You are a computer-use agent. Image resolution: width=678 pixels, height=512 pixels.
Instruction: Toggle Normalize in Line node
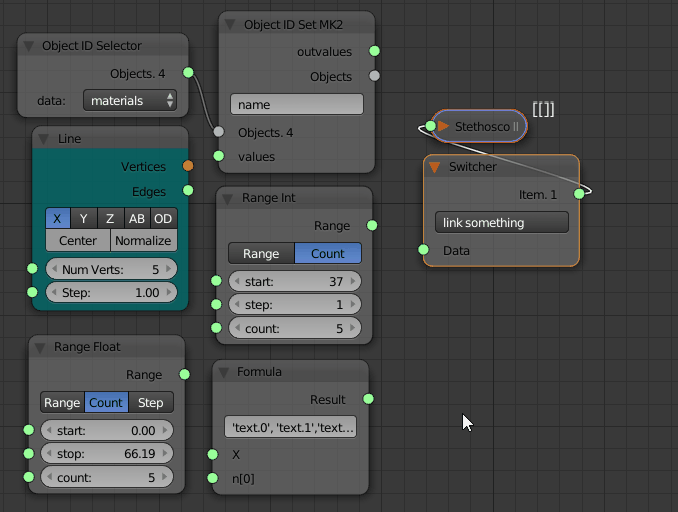pos(144,240)
